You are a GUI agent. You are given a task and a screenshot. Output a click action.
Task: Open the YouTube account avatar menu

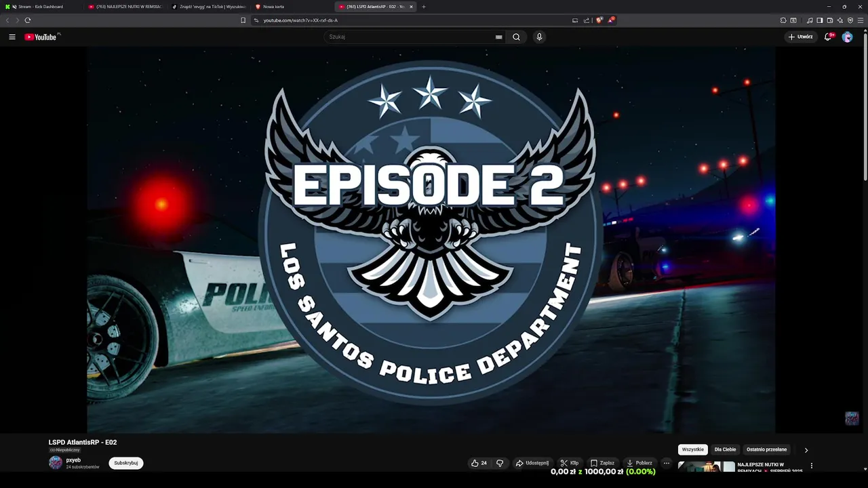847,37
